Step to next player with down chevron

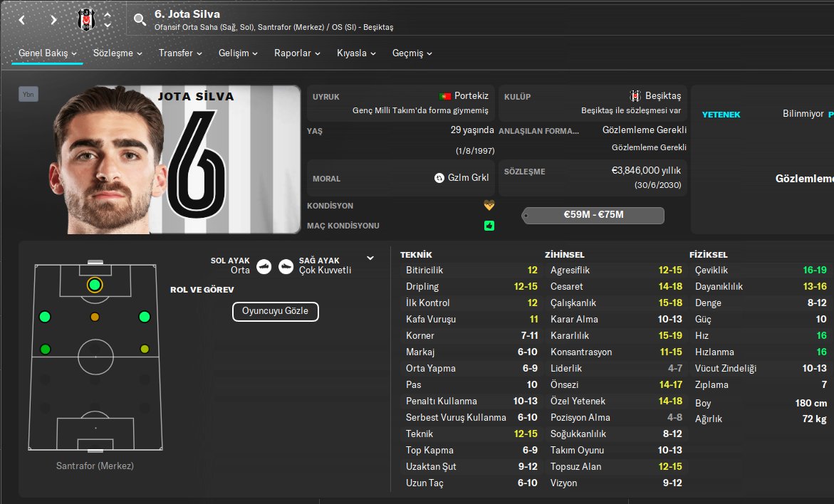click(108, 25)
